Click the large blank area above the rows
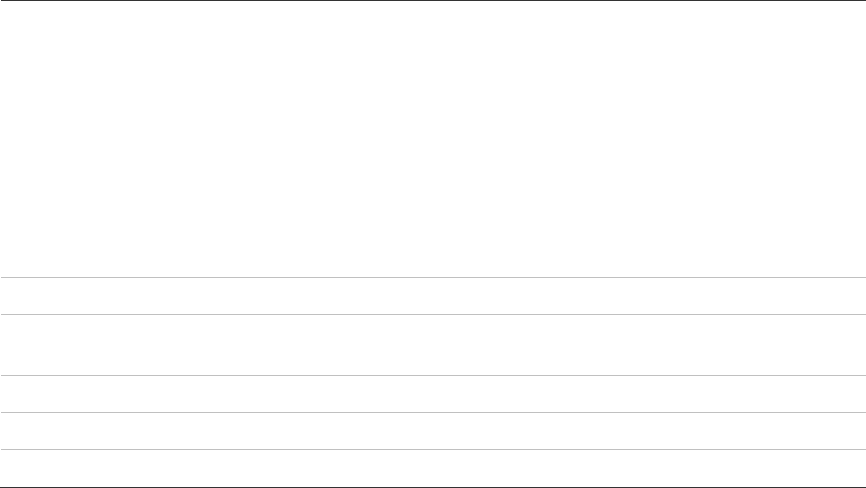The image size is (866, 488). coord(433,139)
